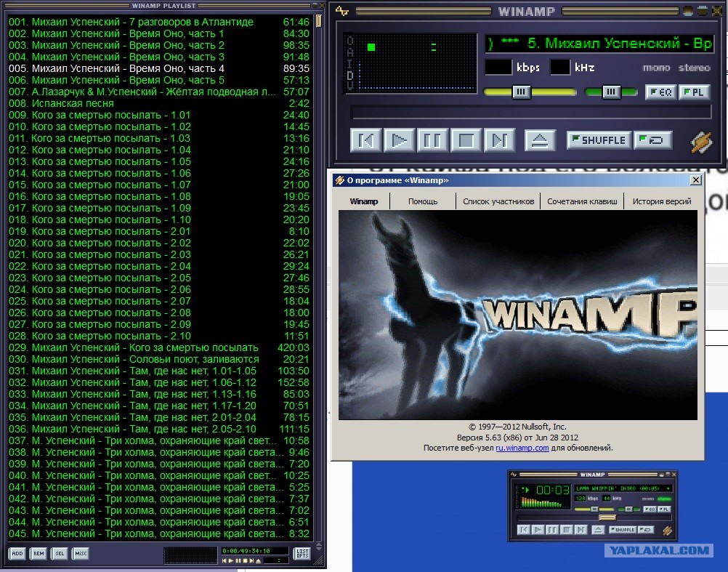This screenshot has width=728, height=572.
Task: Select row 030 Соловьи поют, заливаются
Action: pos(159,359)
